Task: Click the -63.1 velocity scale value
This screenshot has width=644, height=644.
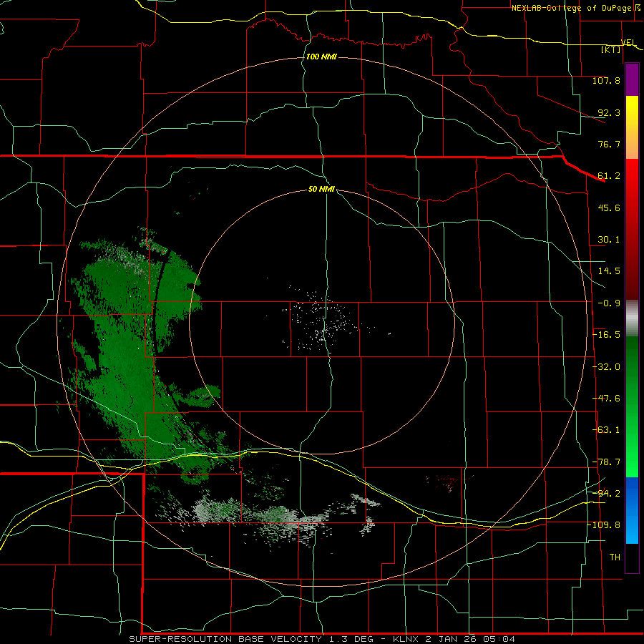Action: pos(606,430)
